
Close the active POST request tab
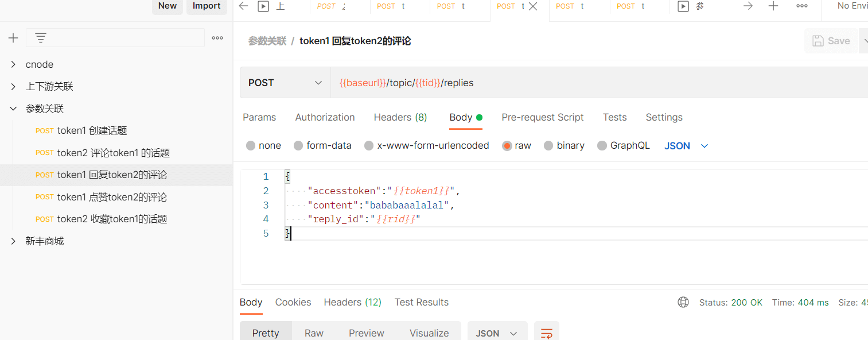pos(533,6)
